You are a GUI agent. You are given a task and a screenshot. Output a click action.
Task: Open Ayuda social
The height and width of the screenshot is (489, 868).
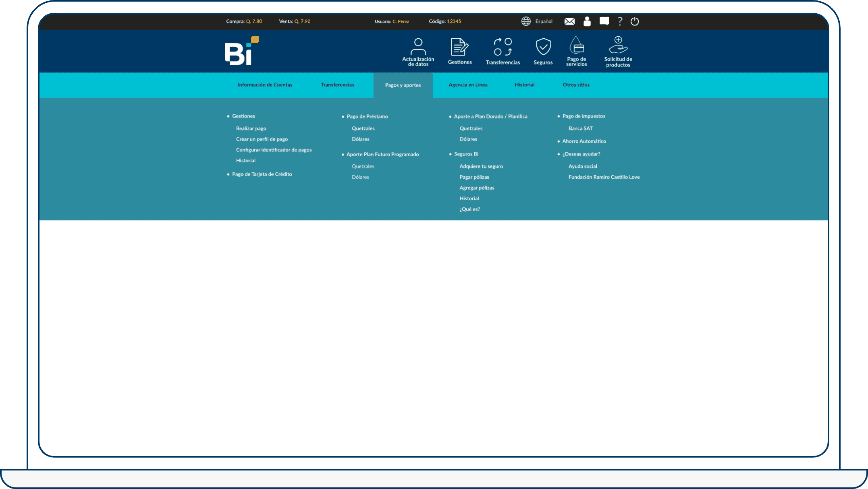point(583,166)
